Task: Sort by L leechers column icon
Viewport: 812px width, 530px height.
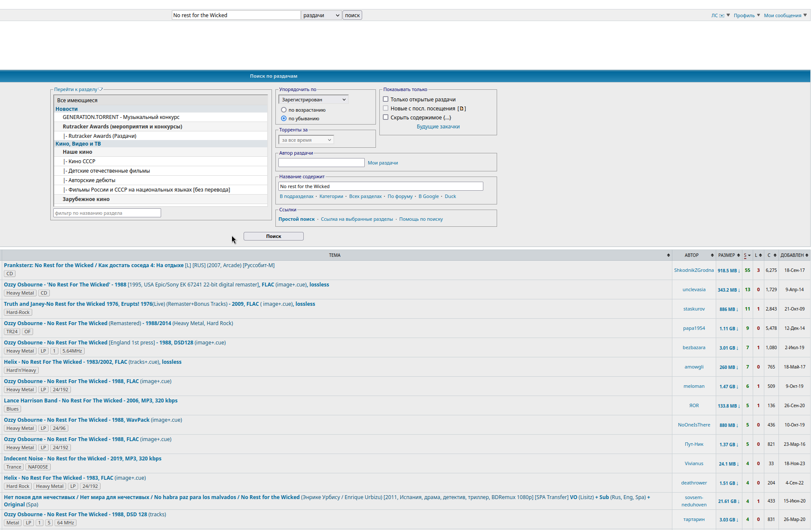Action: point(760,255)
